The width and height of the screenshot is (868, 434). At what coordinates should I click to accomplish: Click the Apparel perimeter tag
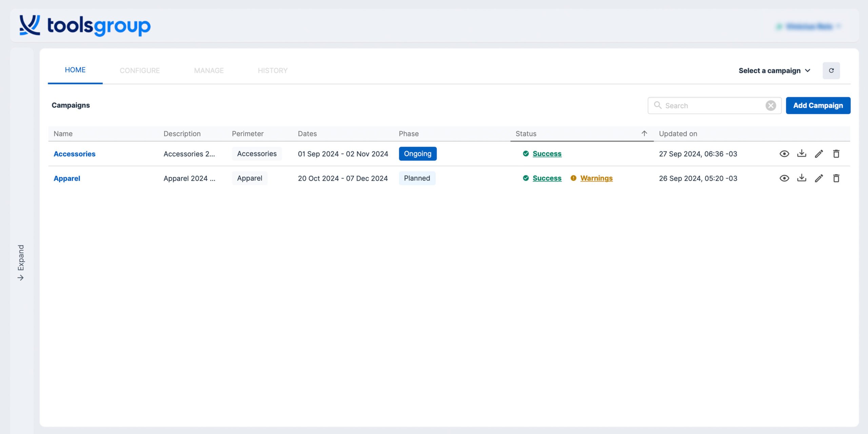tap(250, 178)
